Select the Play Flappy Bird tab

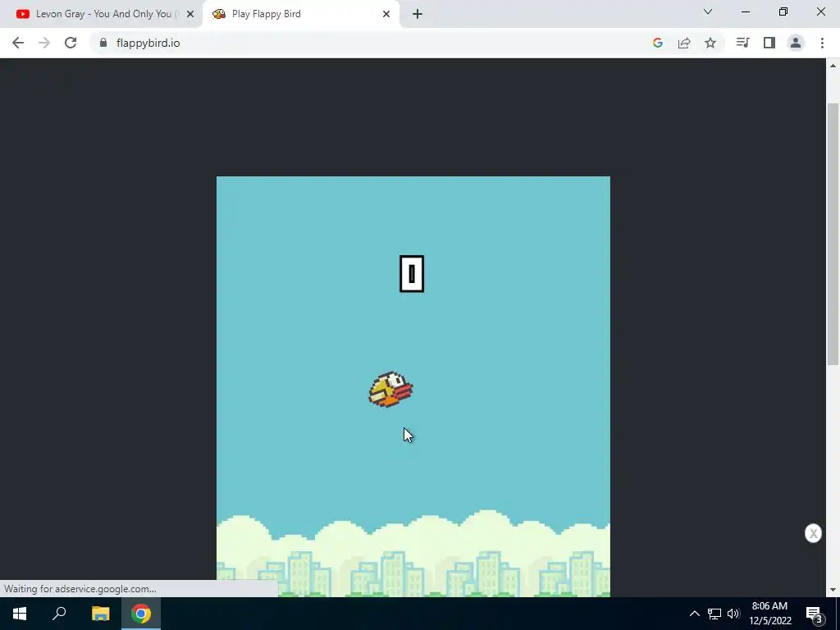pos(301,14)
